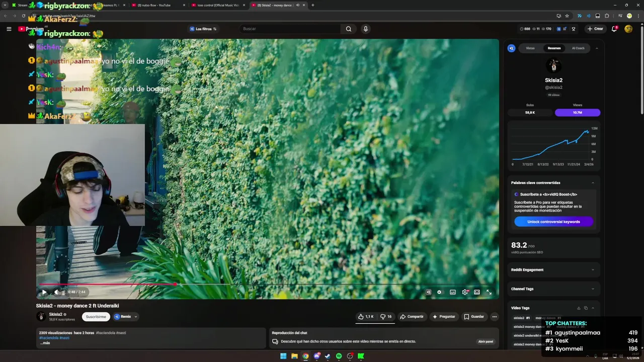Expand description with ...más
This screenshot has height=362, width=644.
45,343
